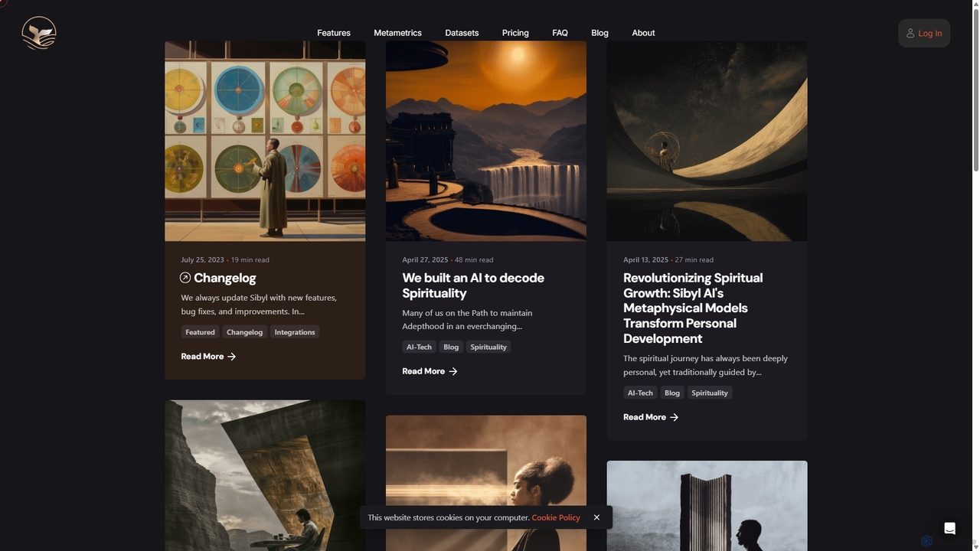Open the crescent moon article image

[x=707, y=141]
